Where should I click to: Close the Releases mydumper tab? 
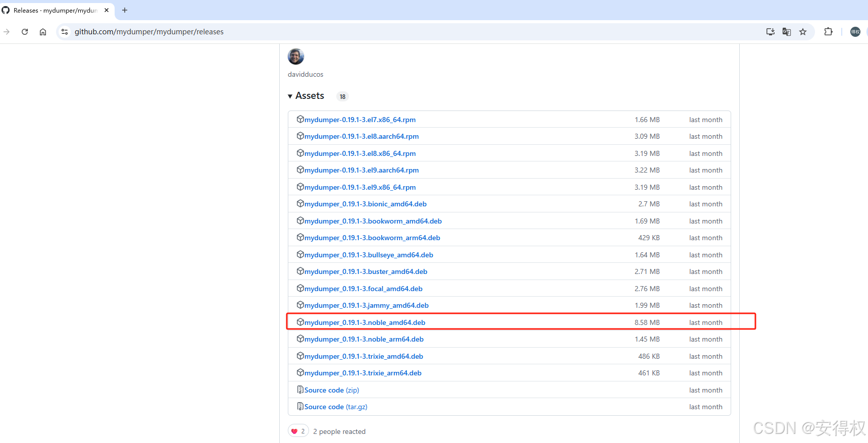tap(107, 10)
